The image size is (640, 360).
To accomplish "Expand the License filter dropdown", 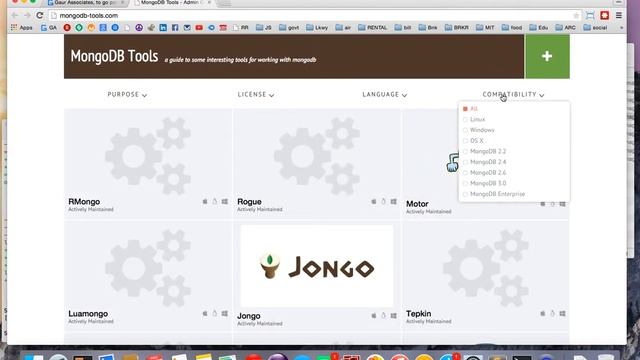I will 256,94.
